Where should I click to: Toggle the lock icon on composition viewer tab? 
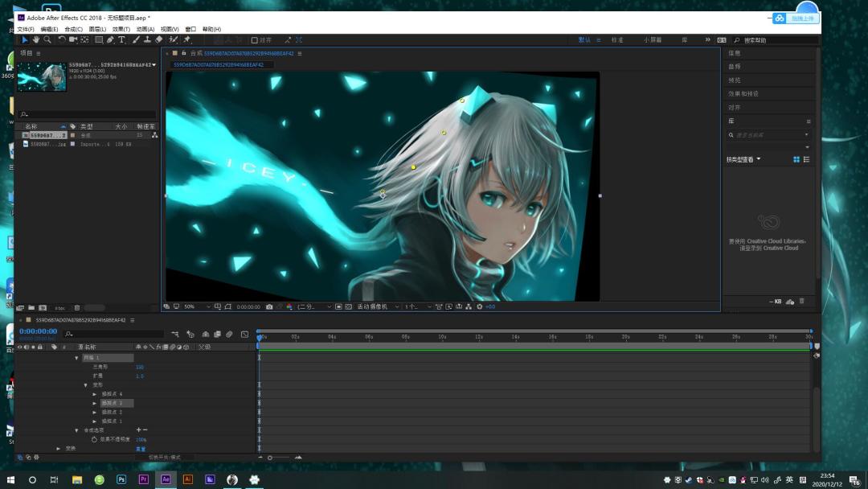pyautogui.click(x=184, y=53)
